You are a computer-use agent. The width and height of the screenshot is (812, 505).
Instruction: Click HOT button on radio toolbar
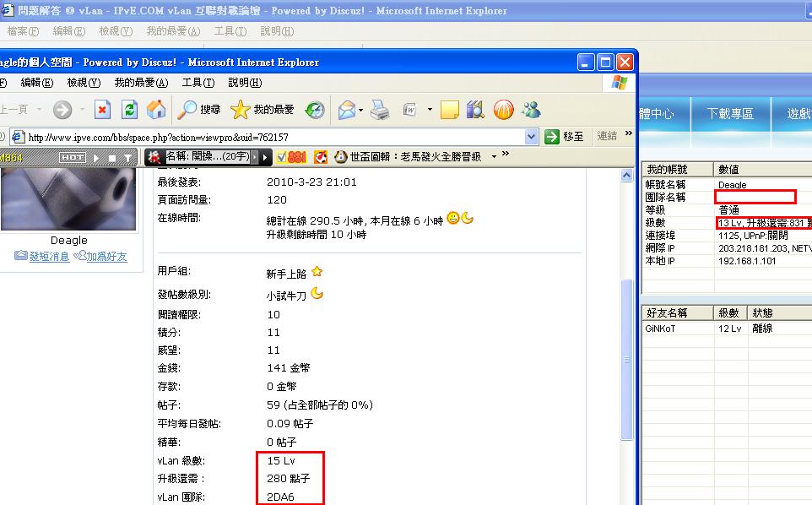point(73,157)
